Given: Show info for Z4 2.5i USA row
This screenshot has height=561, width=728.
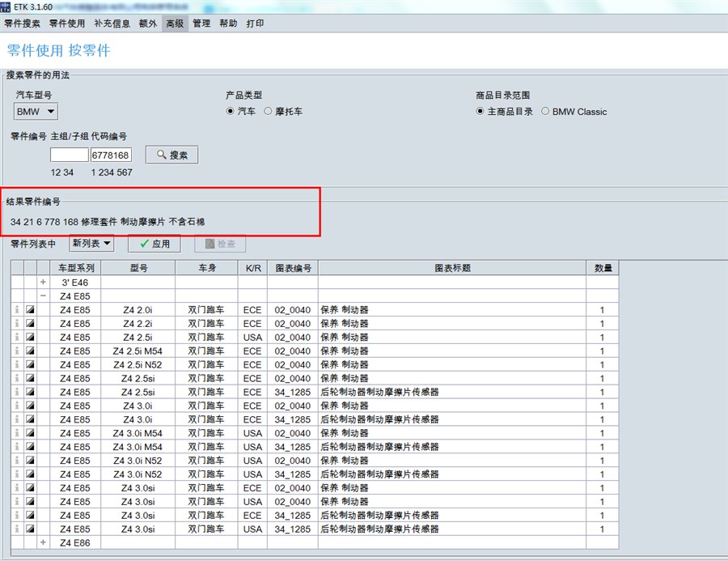Looking at the screenshot, I should coord(17,337).
